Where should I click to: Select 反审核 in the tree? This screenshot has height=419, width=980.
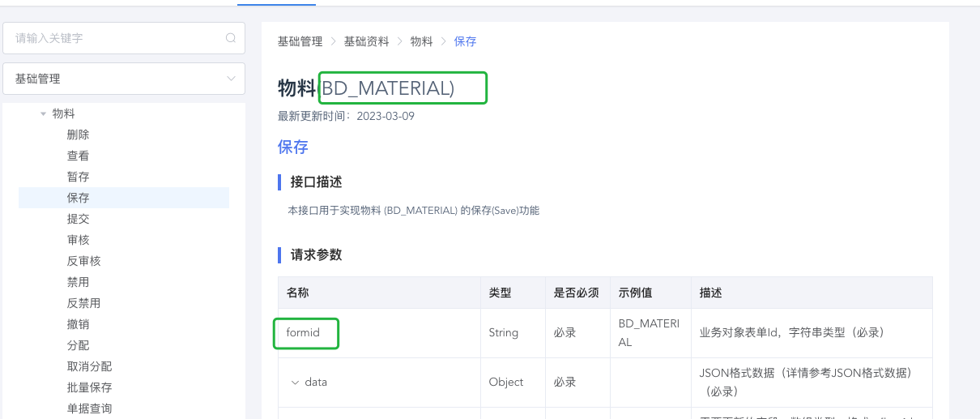84,261
